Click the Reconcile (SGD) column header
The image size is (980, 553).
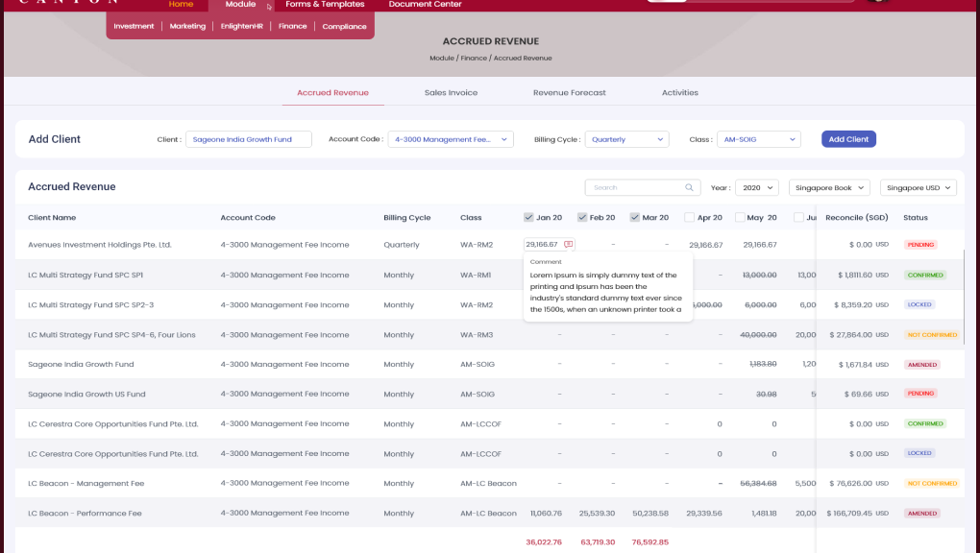pos(856,217)
